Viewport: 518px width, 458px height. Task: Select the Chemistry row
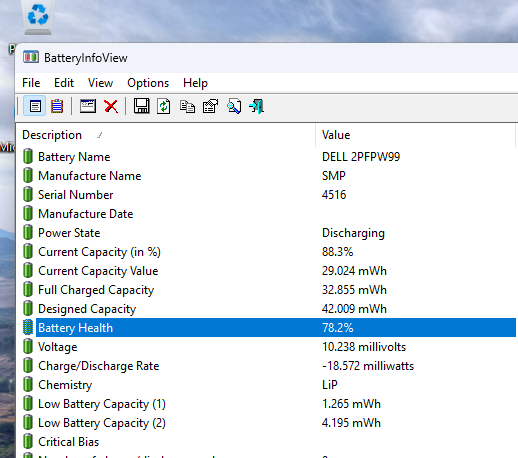click(266, 385)
